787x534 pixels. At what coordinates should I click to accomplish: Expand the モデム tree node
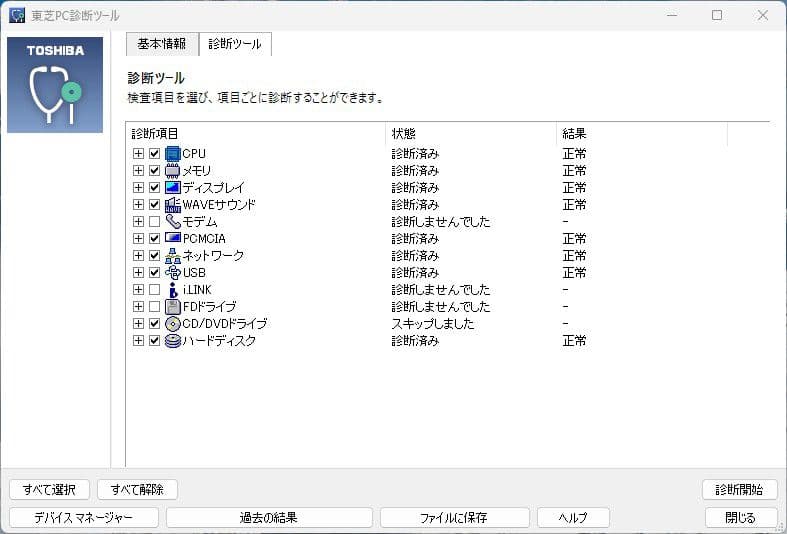138,221
